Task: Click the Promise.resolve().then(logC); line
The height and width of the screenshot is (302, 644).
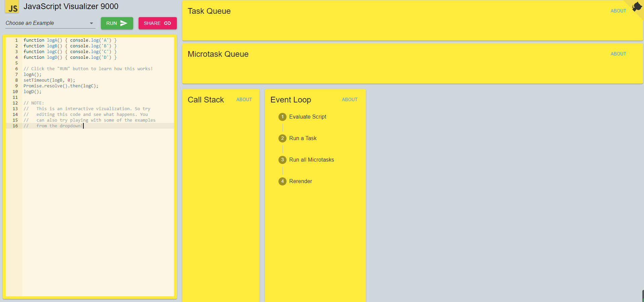Action: tap(61, 86)
